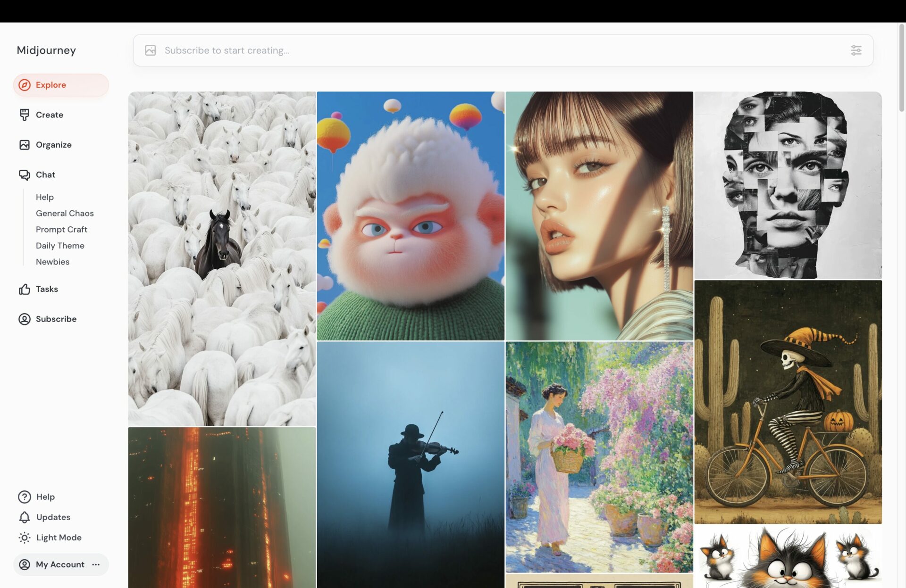Click the Subscribe to start creating field
The width and height of the screenshot is (906, 588).
pos(472,50)
